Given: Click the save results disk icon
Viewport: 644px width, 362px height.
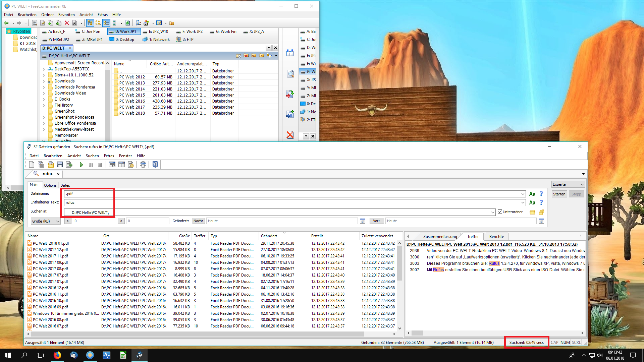Looking at the screenshot, I should point(60,165).
